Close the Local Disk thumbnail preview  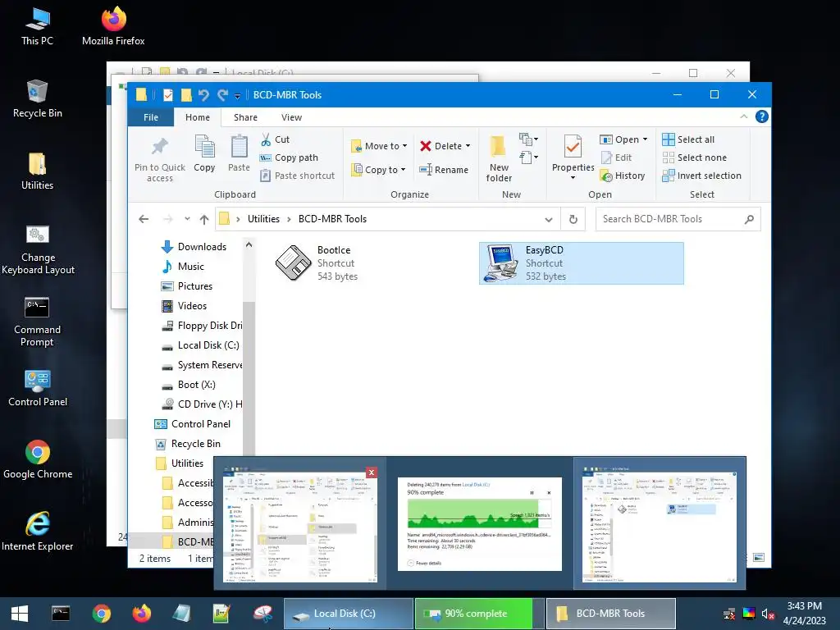(372, 472)
